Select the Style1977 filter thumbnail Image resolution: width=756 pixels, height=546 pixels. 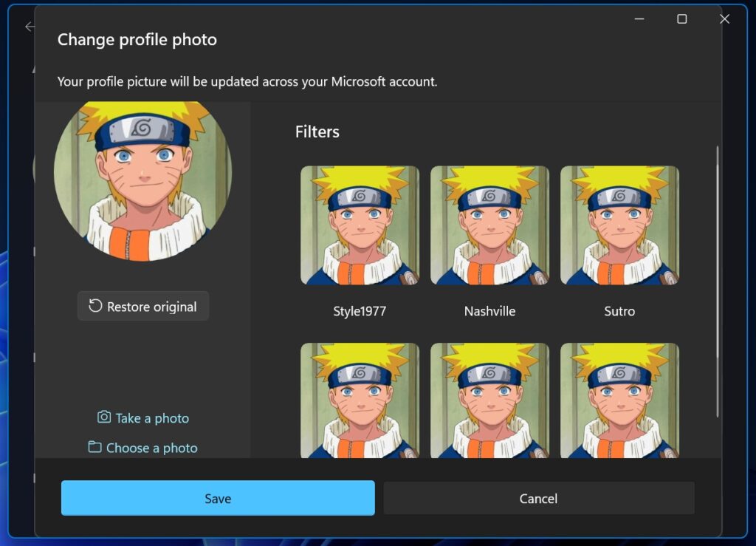pyautogui.click(x=360, y=225)
